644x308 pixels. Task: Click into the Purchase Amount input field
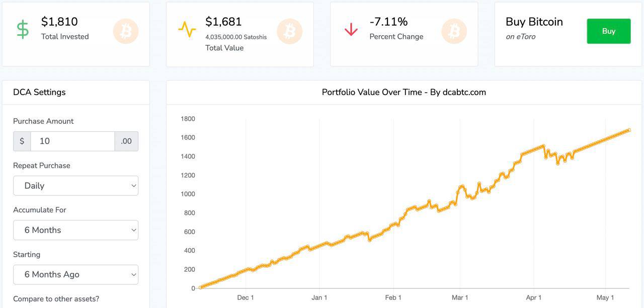tap(73, 141)
